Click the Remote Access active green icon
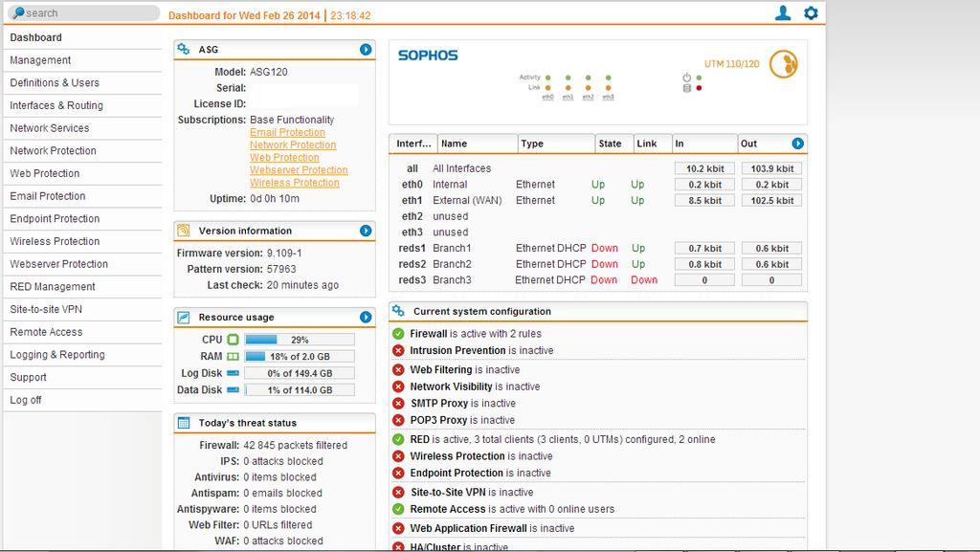 pos(398,509)
